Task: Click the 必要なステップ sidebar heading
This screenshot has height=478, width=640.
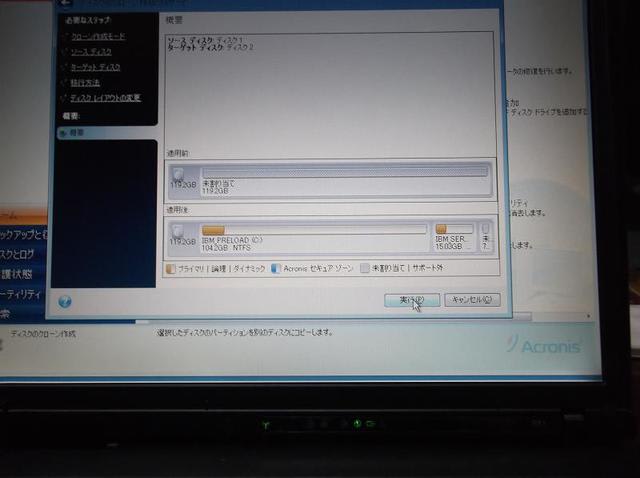Action: (x=88, y=20)
